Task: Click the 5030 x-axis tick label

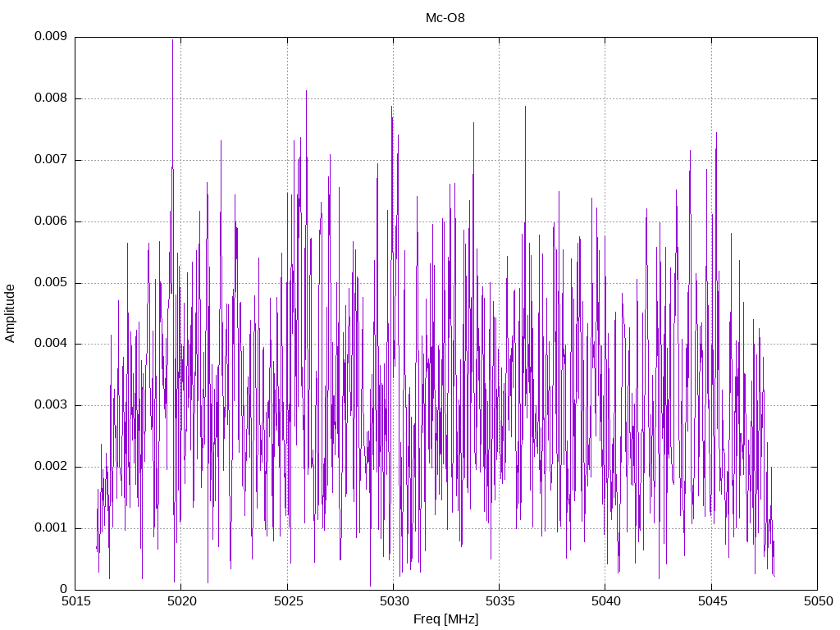Action: pyautogui.click(x=394, y=601)
